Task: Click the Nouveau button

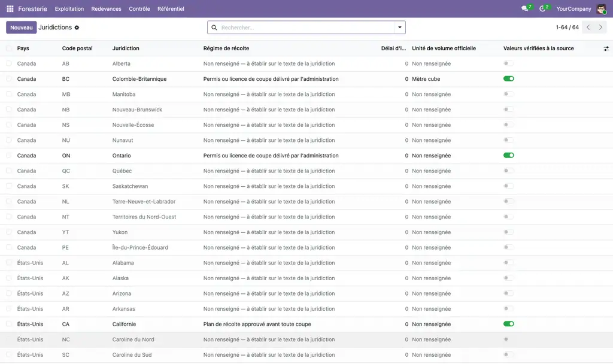Action: click(x=22, y=28)
